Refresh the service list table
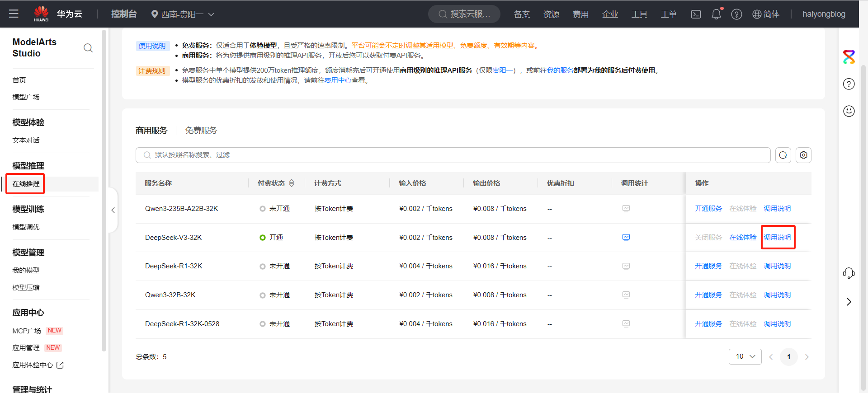Screen dimensions: 868x393 coord(783,155)
